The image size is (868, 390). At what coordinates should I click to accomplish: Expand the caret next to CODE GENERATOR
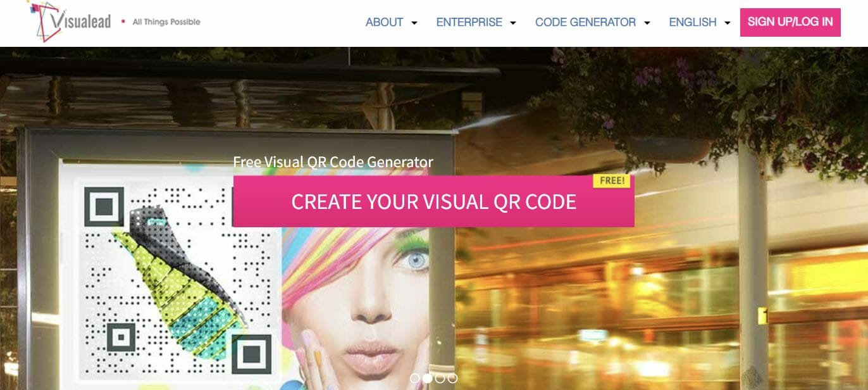click(647, 23)
